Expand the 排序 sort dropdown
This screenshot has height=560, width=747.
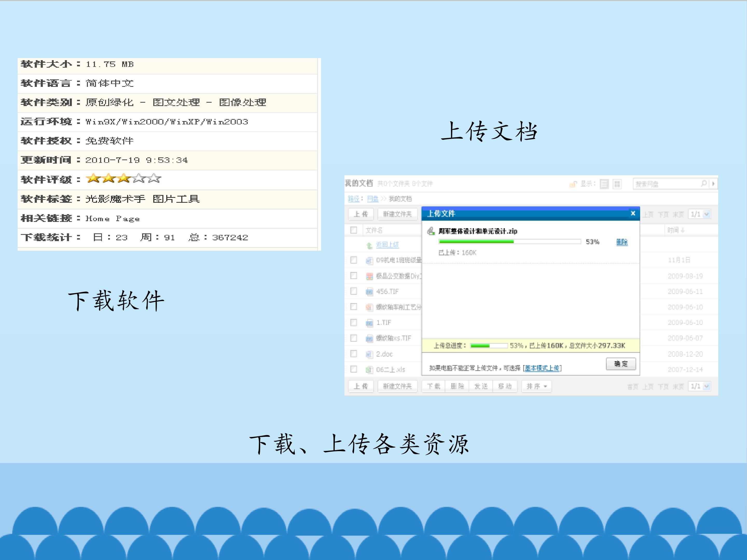537,386
